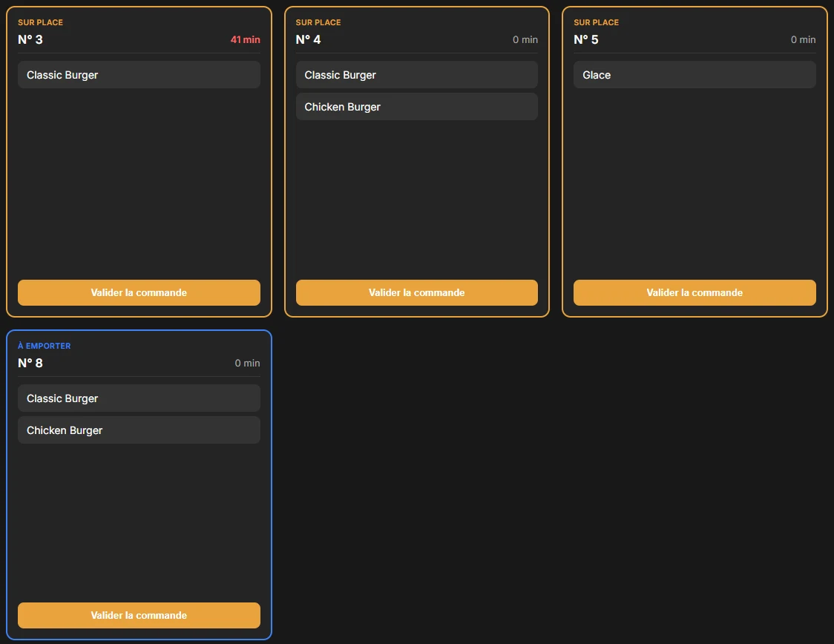Click the order number N° 3 heading

tap(30, 39)
